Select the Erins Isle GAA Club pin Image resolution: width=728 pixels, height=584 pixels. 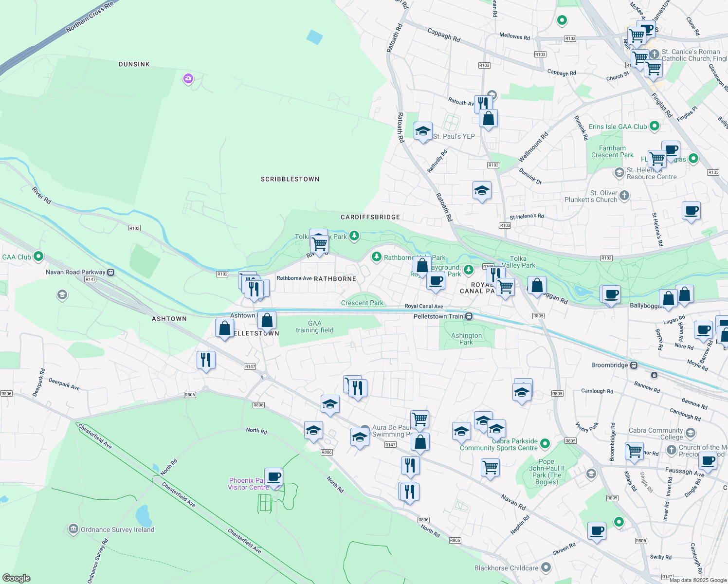pos(655,126)
